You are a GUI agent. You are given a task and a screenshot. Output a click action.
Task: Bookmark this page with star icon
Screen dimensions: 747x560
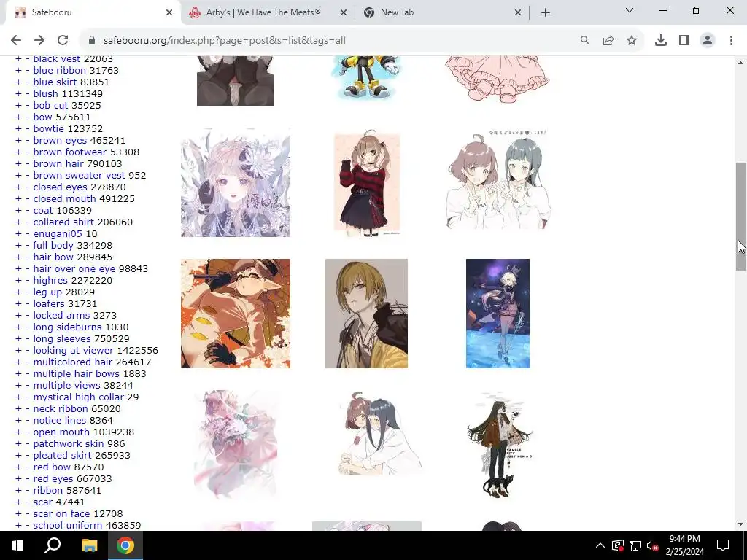pyautogui.click(x=632, y=40)
